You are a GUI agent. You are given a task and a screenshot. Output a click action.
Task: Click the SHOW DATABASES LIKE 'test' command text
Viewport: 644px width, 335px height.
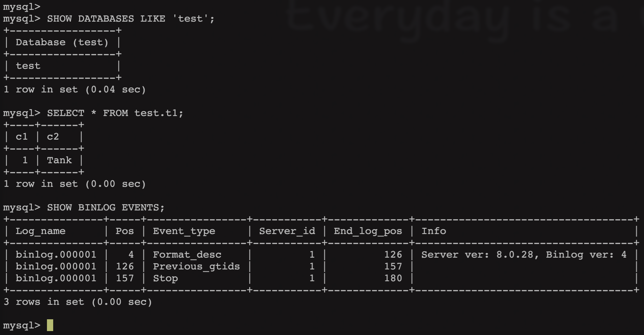click(x=131, y=19)
